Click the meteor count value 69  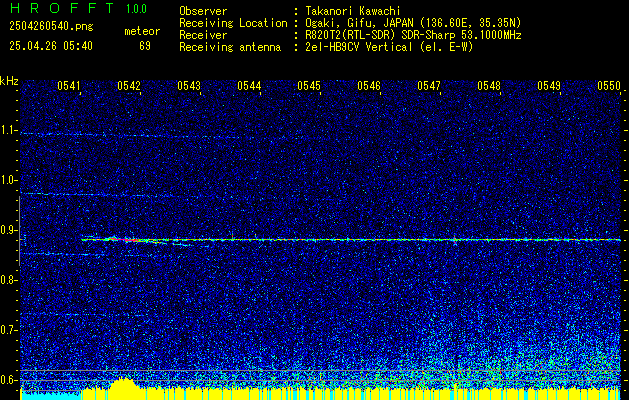[x=145, y=46]
